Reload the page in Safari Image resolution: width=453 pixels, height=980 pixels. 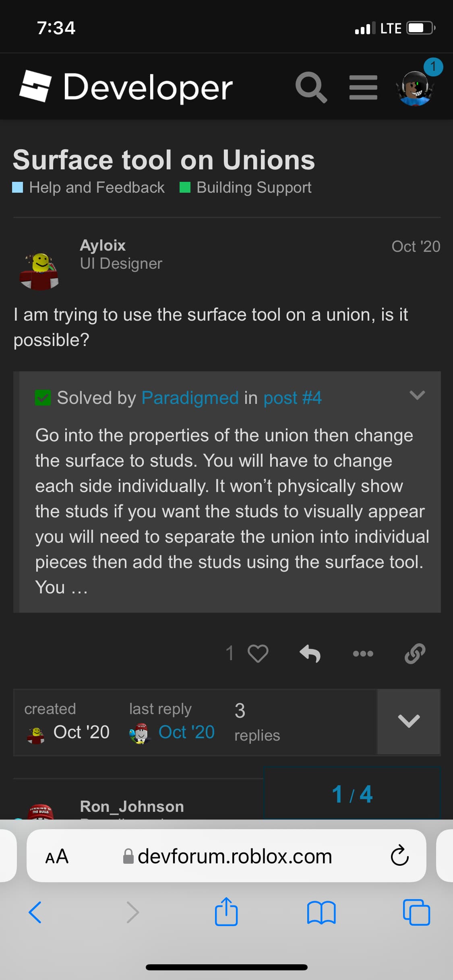click(x=399, y=856)
